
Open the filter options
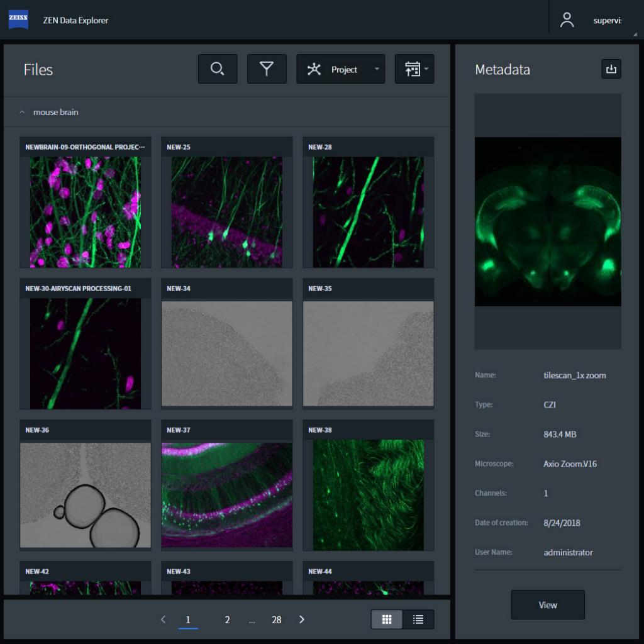tap(267, 69)
